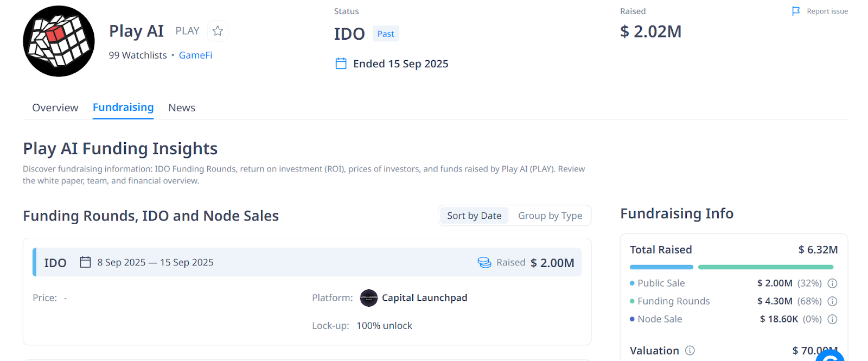Click the Capital Launchpad platform logo
The height and width of the screenshot is (361, 868).
[369, 298]
